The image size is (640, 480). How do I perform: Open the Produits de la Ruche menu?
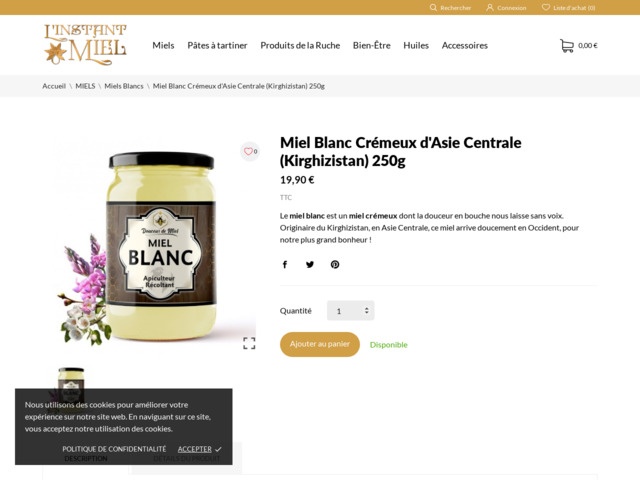pos(300,45)
